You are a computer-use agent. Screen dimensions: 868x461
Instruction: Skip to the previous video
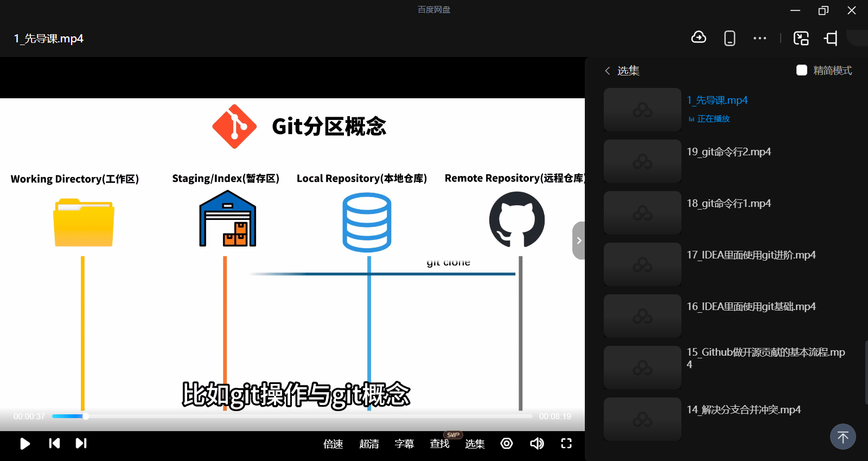pyautogui.click(x=54, y=444)
